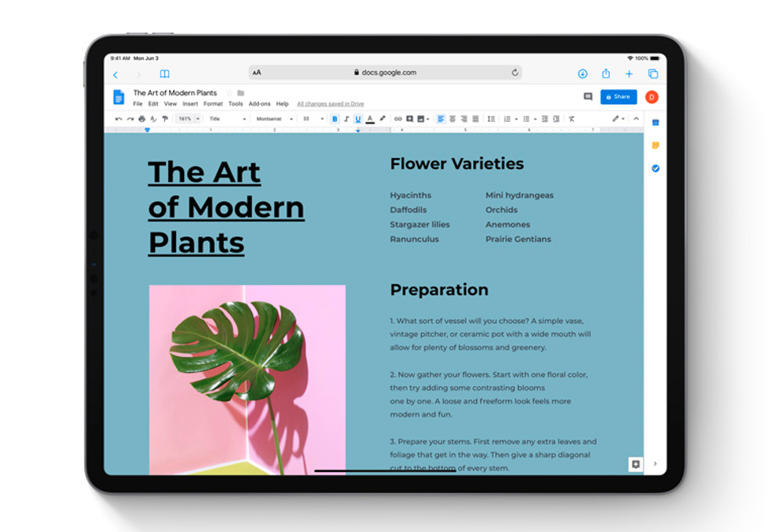Open the text color picker
The height and width of the screenshot is (532, 774).
(x=370, y=119)
